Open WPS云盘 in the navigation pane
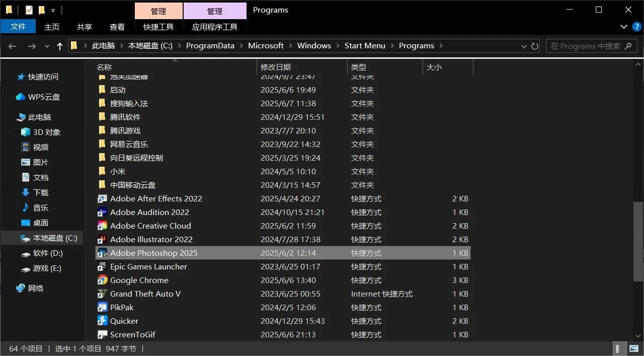The image size is (644, 356). click(x=38, y=97)
